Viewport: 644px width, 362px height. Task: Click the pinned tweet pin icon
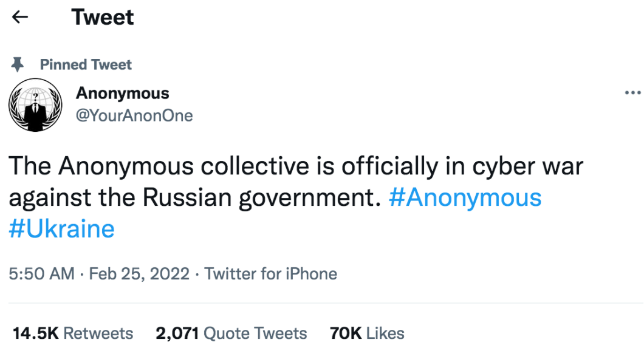[17, 64]
